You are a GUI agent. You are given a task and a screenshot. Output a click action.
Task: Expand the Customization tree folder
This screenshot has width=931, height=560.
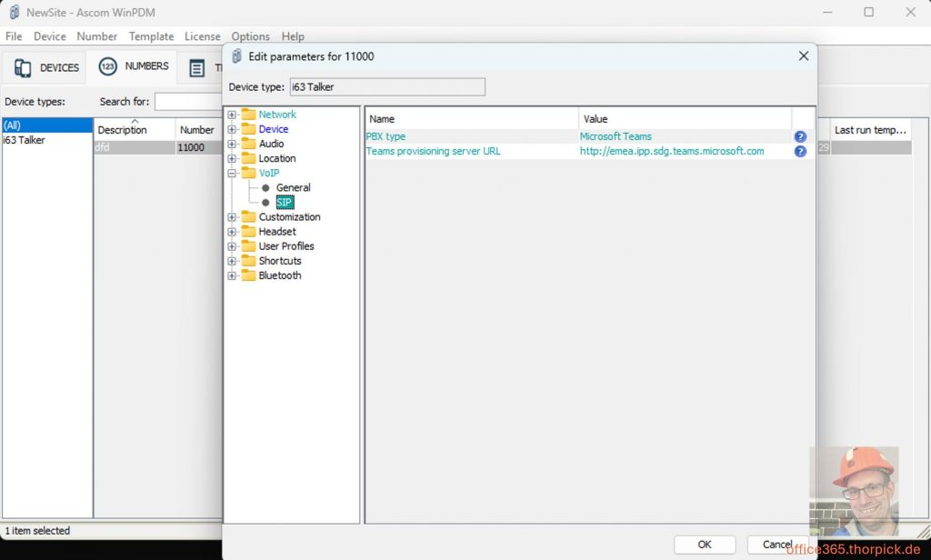click(x=233, y=217)
